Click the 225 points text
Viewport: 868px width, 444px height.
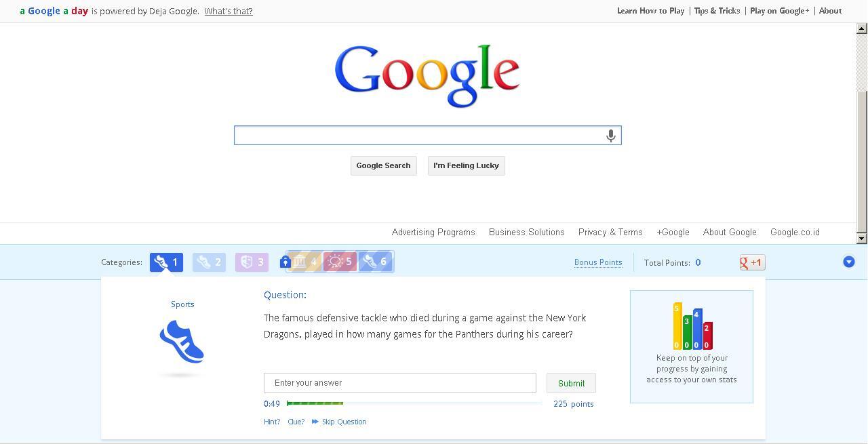(574, 404)
